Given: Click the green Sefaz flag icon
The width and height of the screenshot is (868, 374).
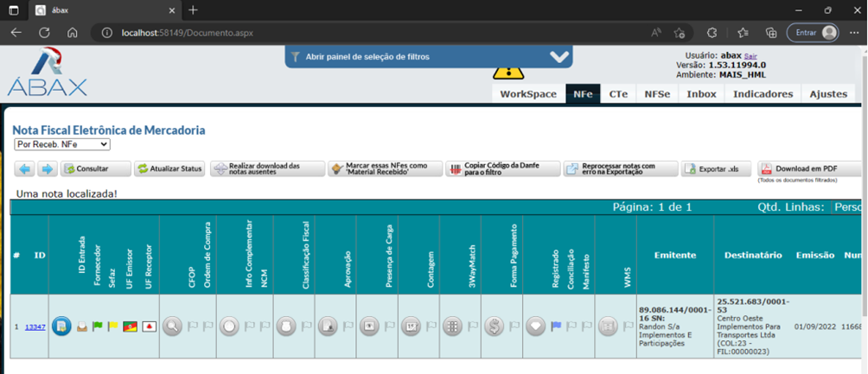Looking at the screenshot, I should [x=98, y=326].
